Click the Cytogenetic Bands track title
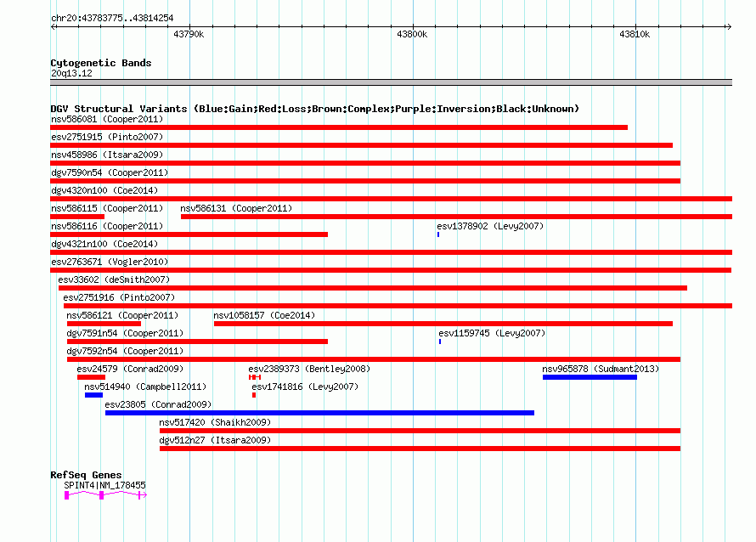Screen dimensions: 756x542 101,63
